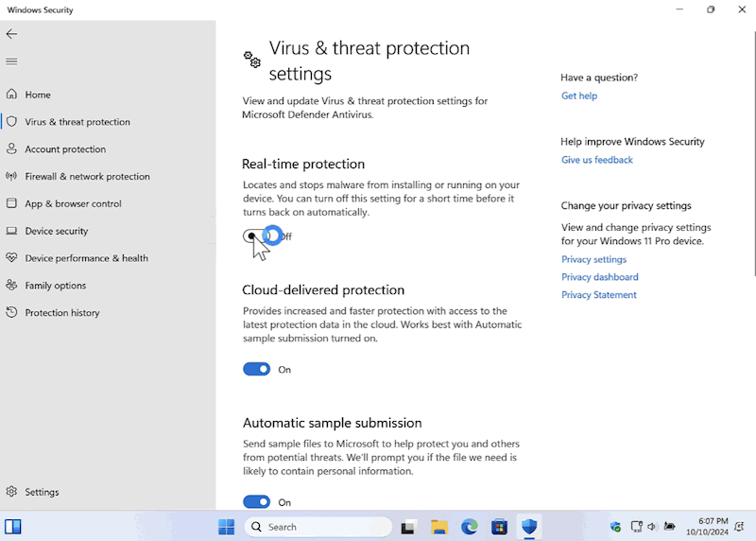The image size is (756, 541).
Task: Click the Family options people icon
Action: point(11,286)
